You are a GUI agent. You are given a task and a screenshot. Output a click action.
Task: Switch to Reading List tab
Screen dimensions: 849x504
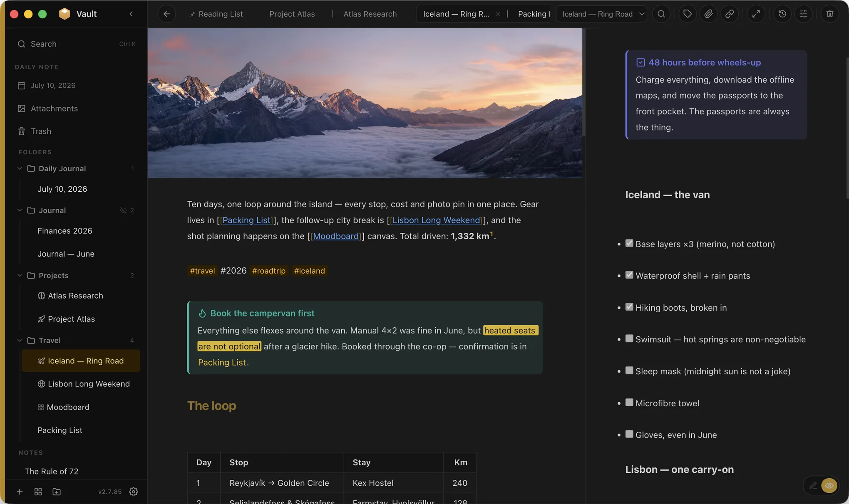pos(216,14)
